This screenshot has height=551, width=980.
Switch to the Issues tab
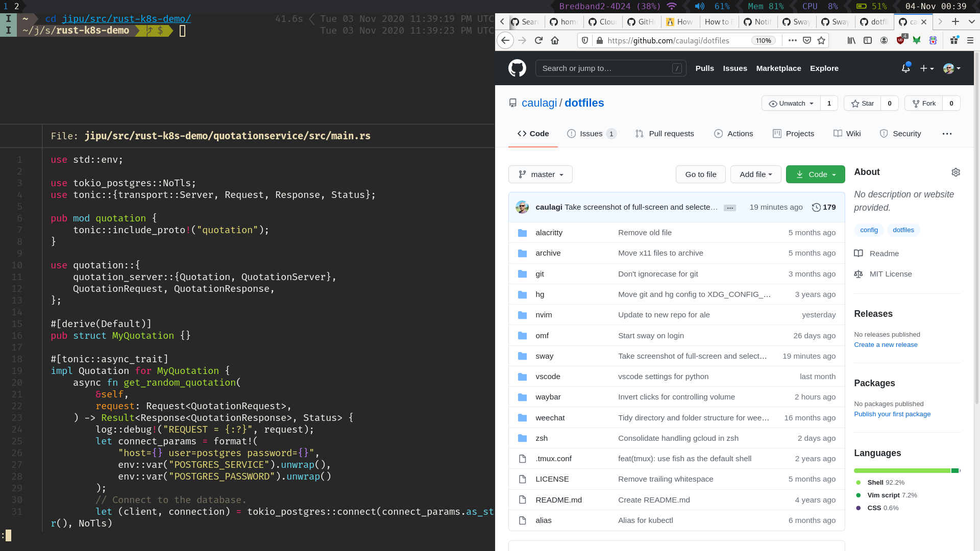click(591, 134)
